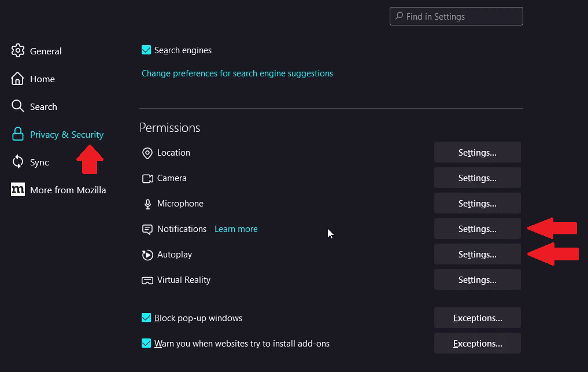
Task: Switch to the Sync settings category
Action: (39, 162)
